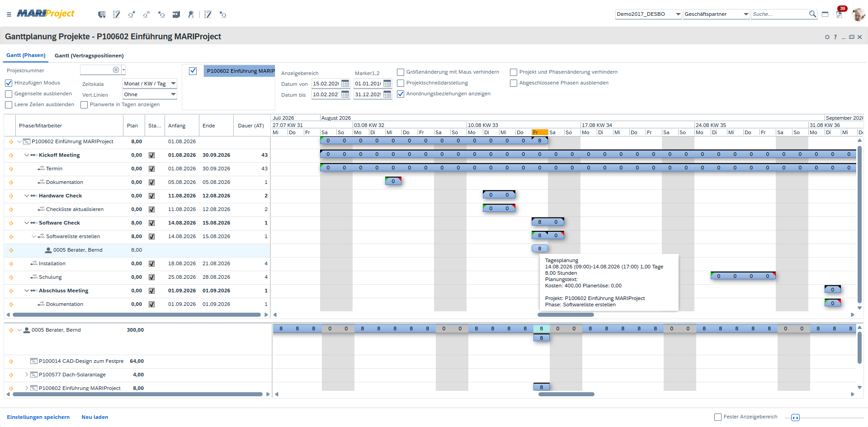868x427 pixels.
Task: Open help via the question mark icon
Action: tap(835, 37)
